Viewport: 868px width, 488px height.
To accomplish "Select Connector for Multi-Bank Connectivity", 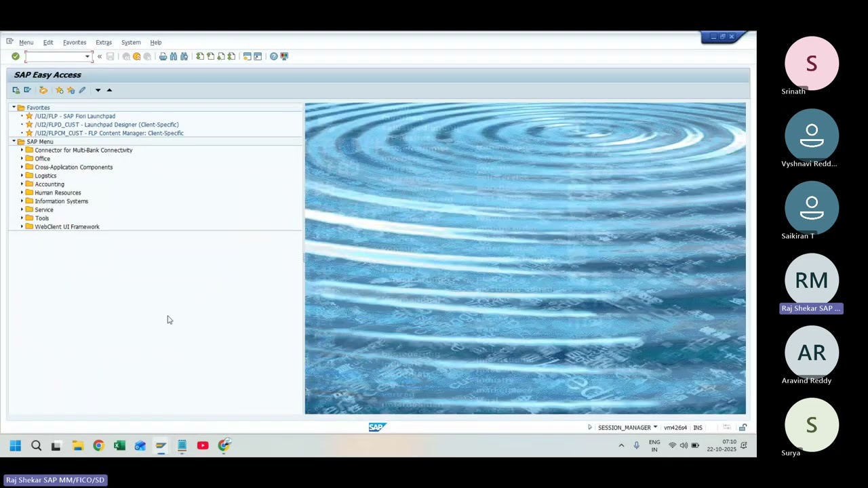I will pyautogui.click(x=83, y=150).
